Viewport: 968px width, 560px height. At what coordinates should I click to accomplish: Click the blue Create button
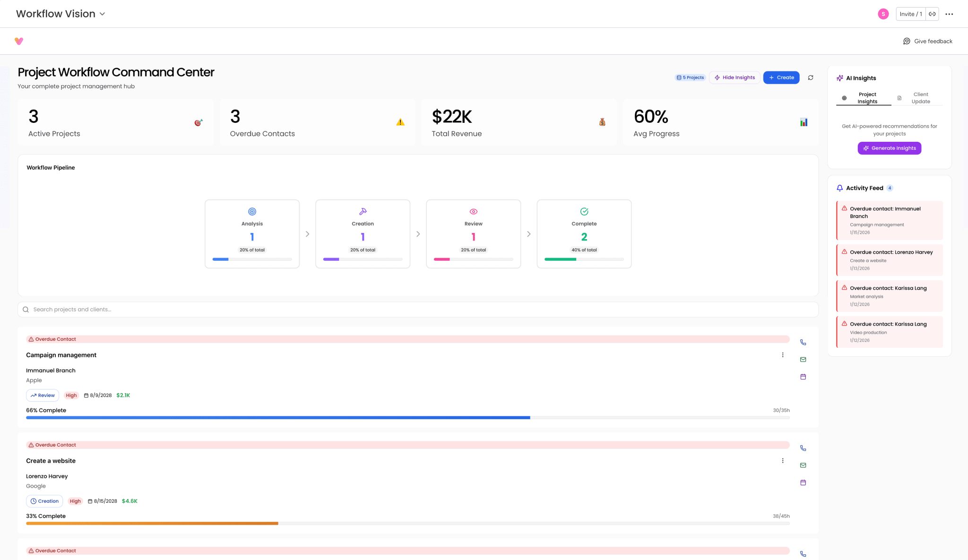(x=781, y=78)
